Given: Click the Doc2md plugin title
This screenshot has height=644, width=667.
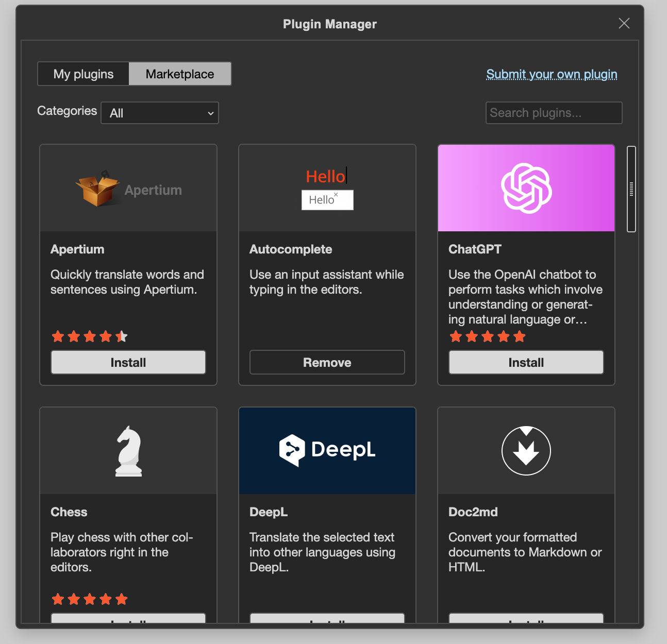Looking at the screenshot, I should point(473,512).
